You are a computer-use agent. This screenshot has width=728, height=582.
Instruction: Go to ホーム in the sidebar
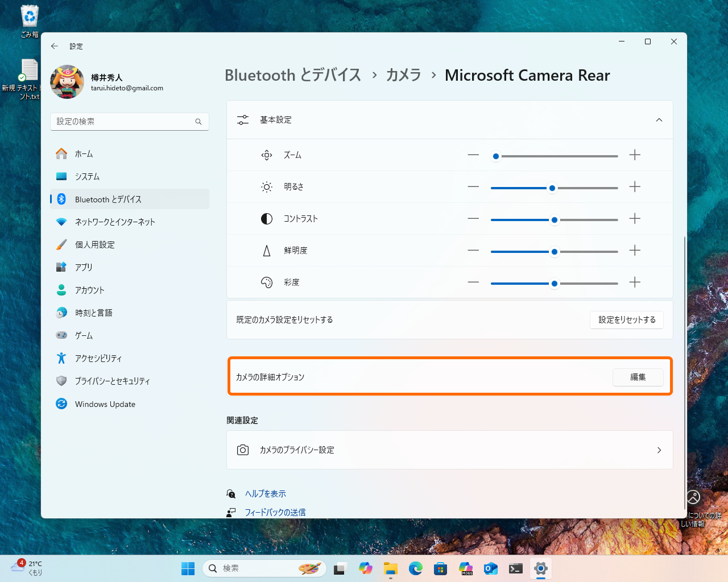coord(130,154)
